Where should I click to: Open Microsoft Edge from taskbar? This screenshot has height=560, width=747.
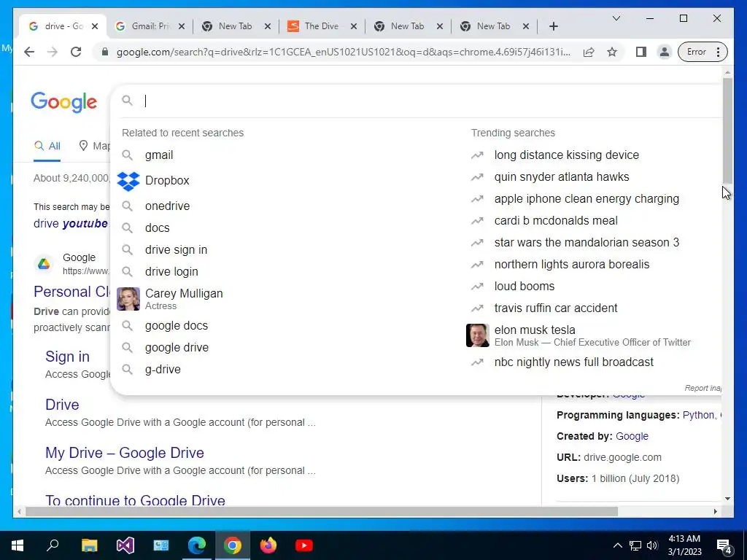[x=196, y=545]
